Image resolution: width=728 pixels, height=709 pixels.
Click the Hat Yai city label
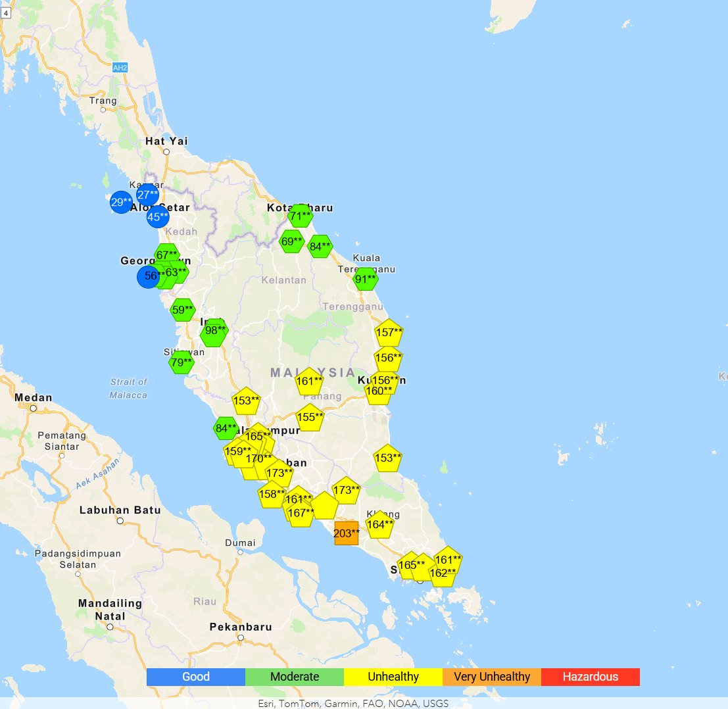pyautogui.click(x=166, y=141)
